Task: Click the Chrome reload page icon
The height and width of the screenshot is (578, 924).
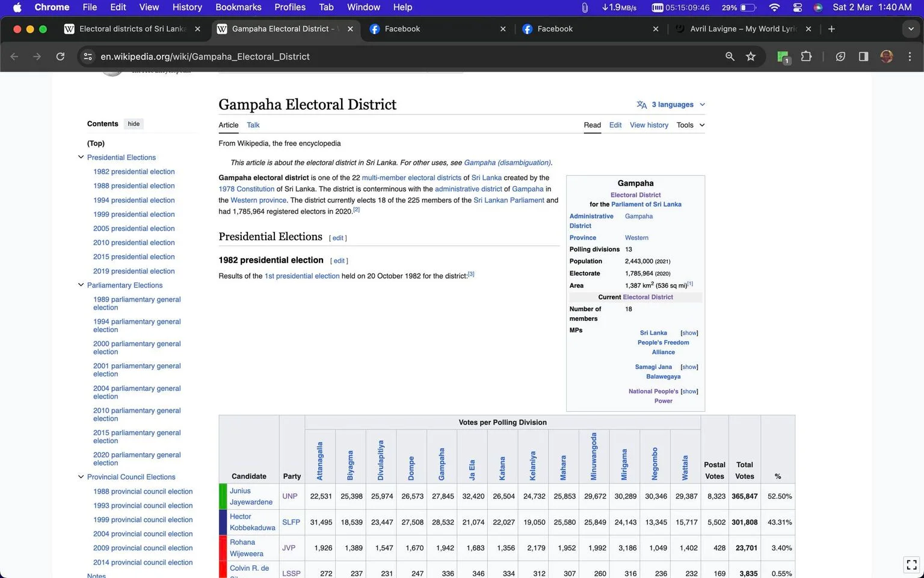Action: pyautogui.click(x=60, y=57)
